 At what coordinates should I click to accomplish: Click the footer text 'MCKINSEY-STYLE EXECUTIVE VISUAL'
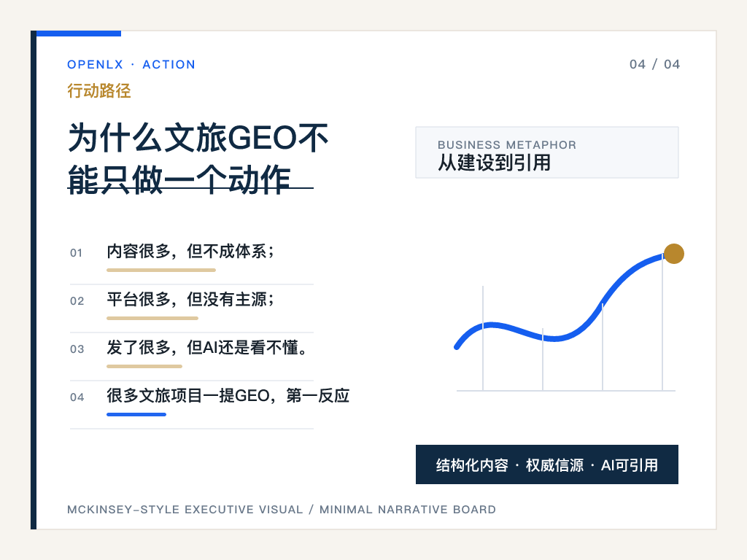pos(185,510)
